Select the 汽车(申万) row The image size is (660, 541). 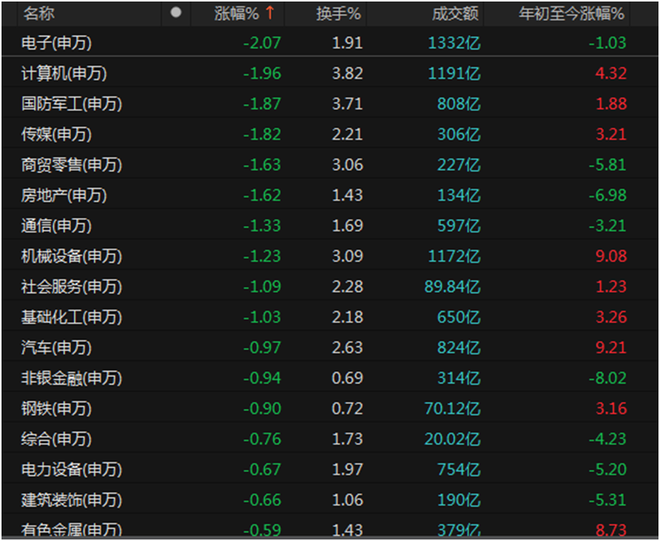click(x=330, y=348)
